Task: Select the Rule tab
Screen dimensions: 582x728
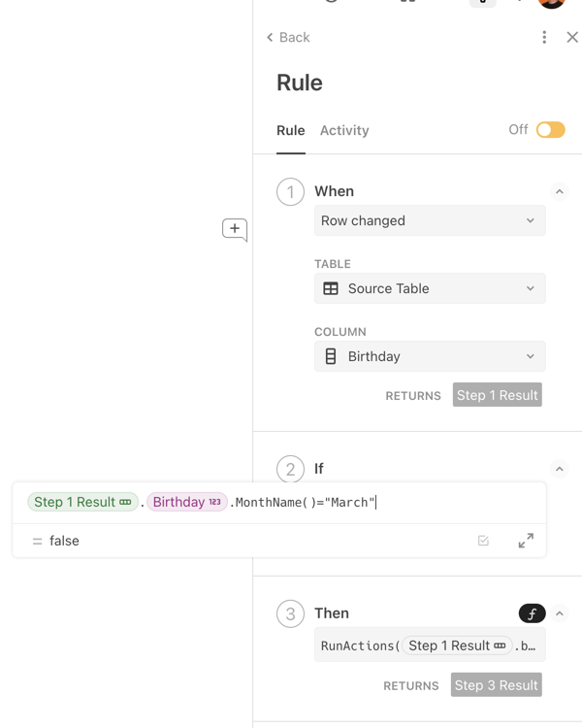Action: pyautogui.click(x=290, y=130)
